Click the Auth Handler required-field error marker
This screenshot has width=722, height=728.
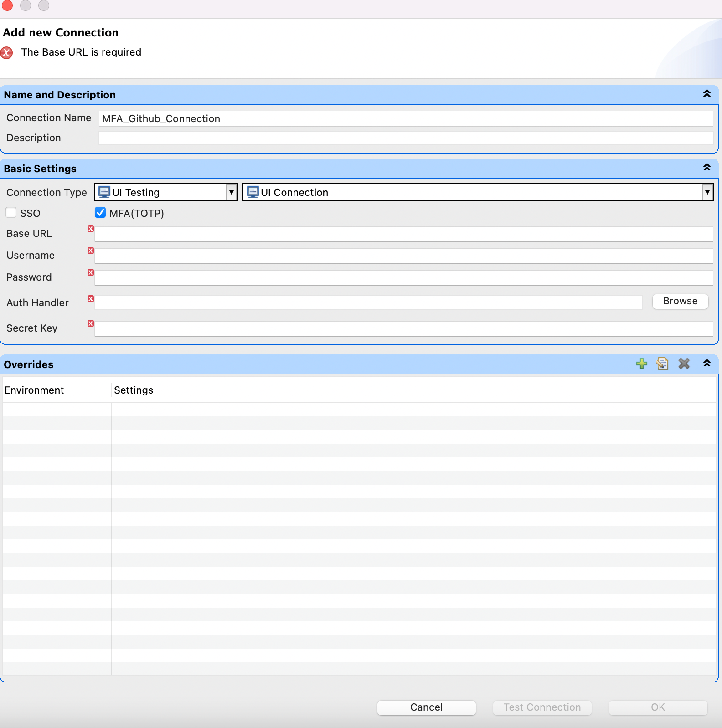91,299
